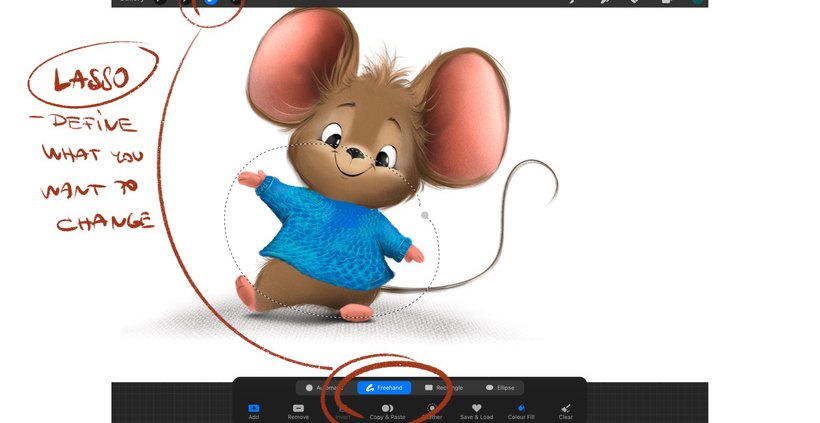Pick the Ellipse selection mode
The width and height of the screenshot is (820, 423).
(500, 388)
